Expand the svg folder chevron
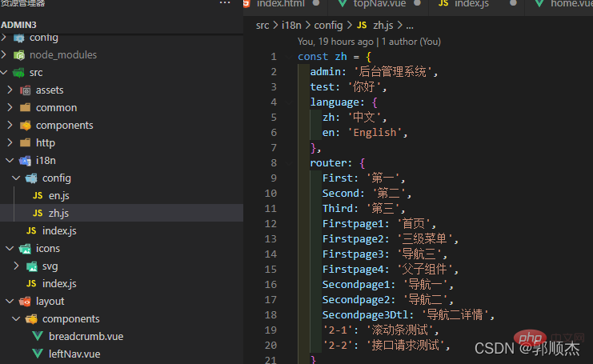593x364 pixels. 16,266
